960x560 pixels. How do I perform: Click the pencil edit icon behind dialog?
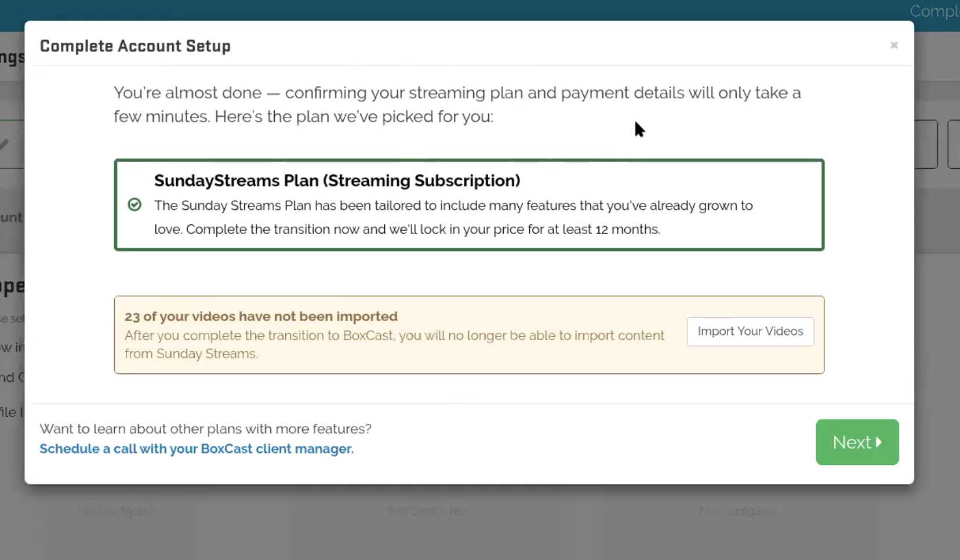[5, 144]
